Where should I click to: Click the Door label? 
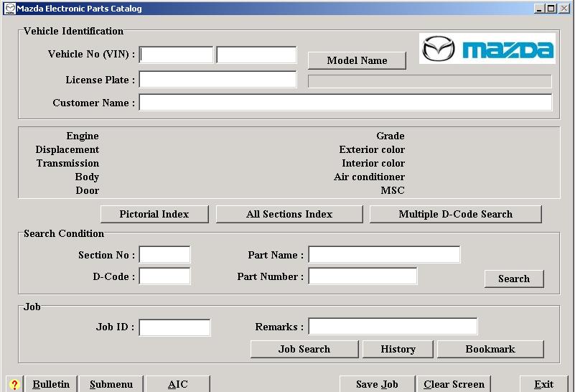tap(88, 190)
